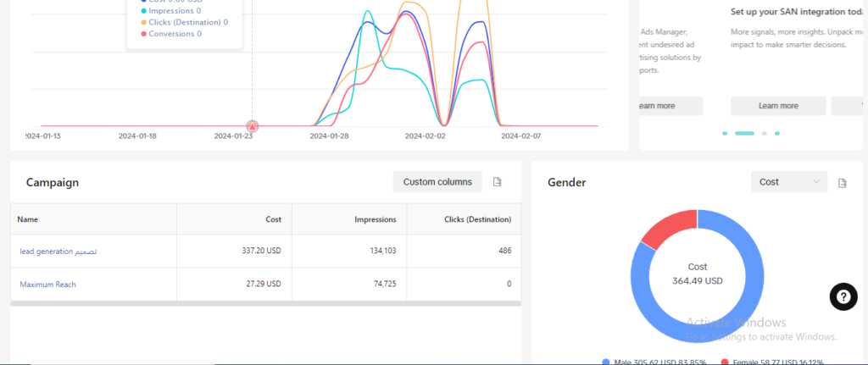Open Custom columns for Campaign table
868x365 pixels.
[437, 182]
